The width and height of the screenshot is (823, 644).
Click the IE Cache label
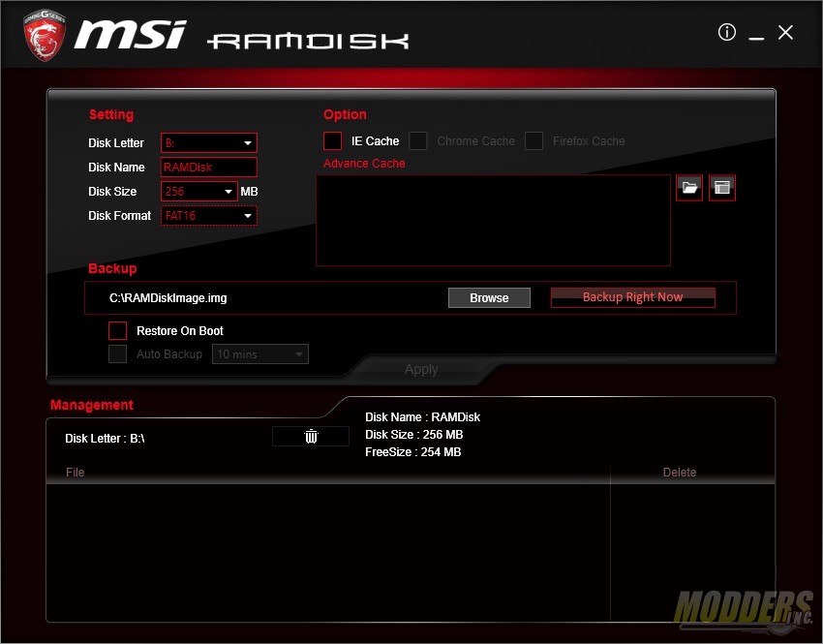coord(376,141)
